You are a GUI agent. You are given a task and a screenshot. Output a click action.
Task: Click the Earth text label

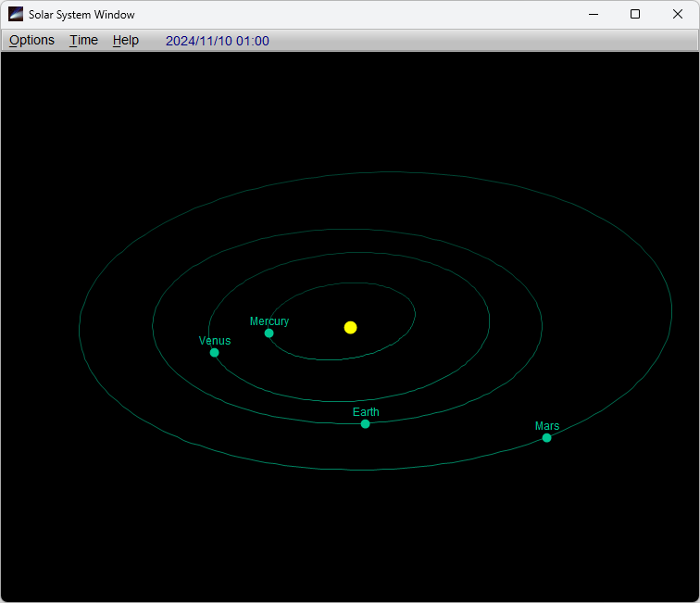pos(366,412)
